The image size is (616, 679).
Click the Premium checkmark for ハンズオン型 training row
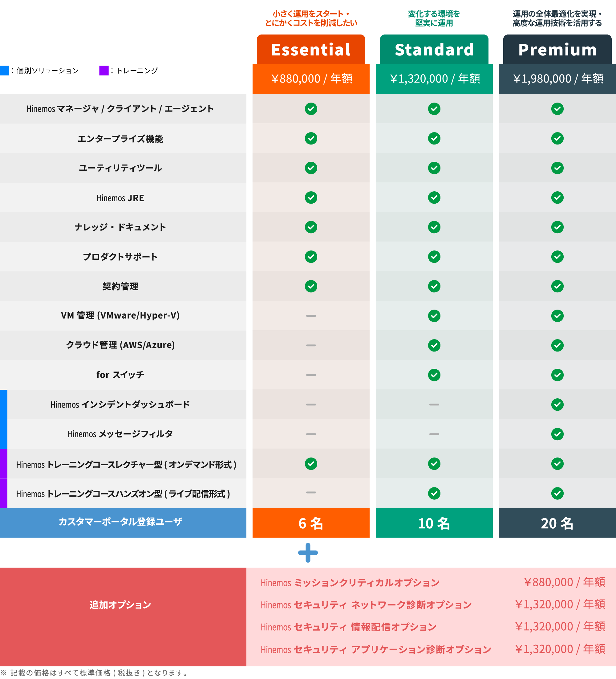point(557,494)
